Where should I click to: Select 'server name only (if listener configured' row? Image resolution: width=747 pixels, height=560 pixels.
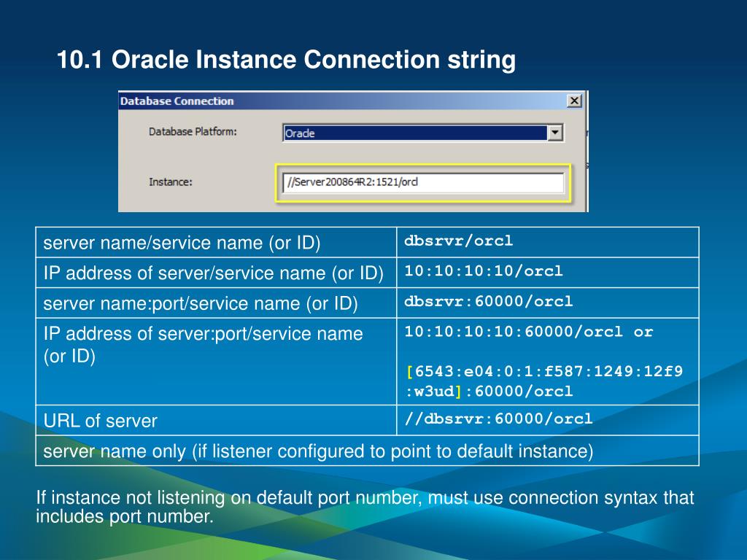point(368,451)
